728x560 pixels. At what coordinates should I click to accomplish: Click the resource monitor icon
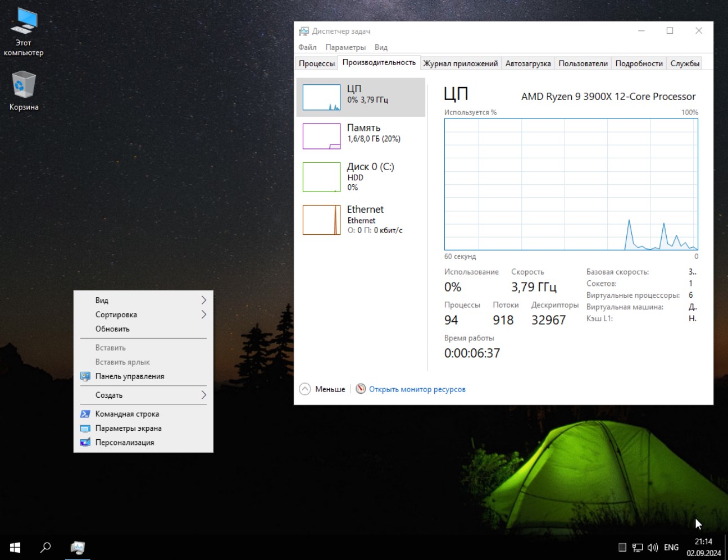click(361, 389)
